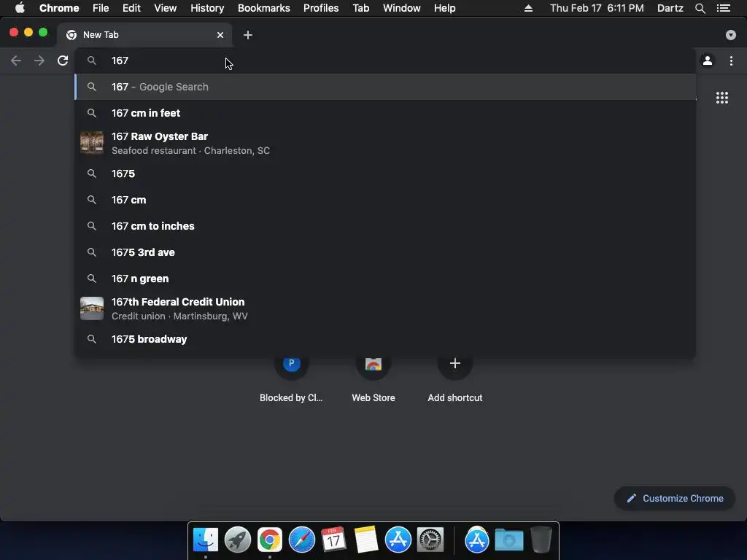Open the Edit menu

(131, 8)
